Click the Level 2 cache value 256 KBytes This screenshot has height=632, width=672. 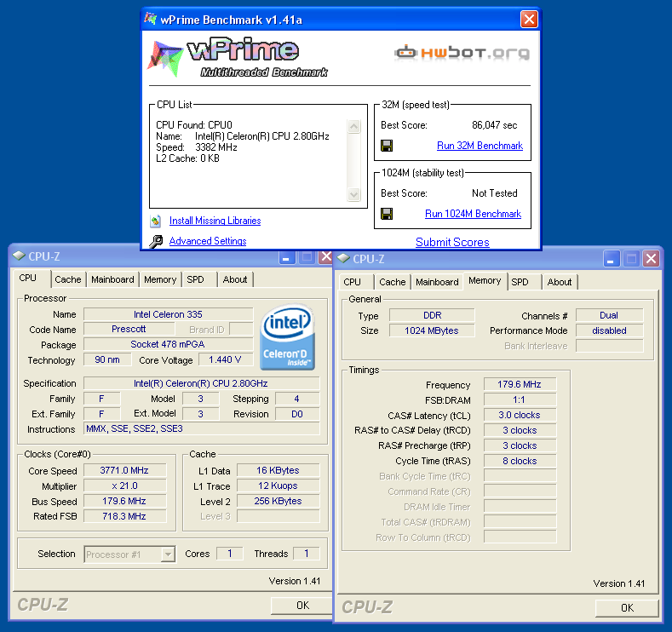[279, 501]
